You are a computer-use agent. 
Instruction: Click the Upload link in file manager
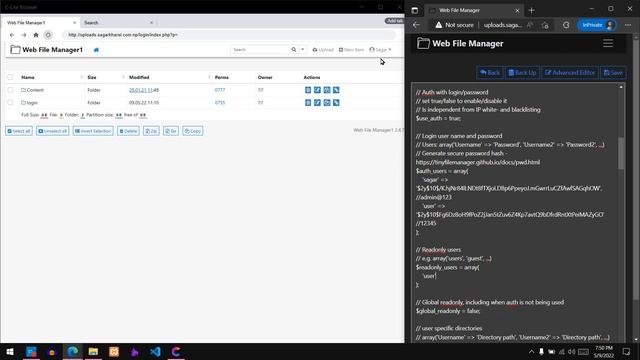pyautogui.click(x=323, y=50)
